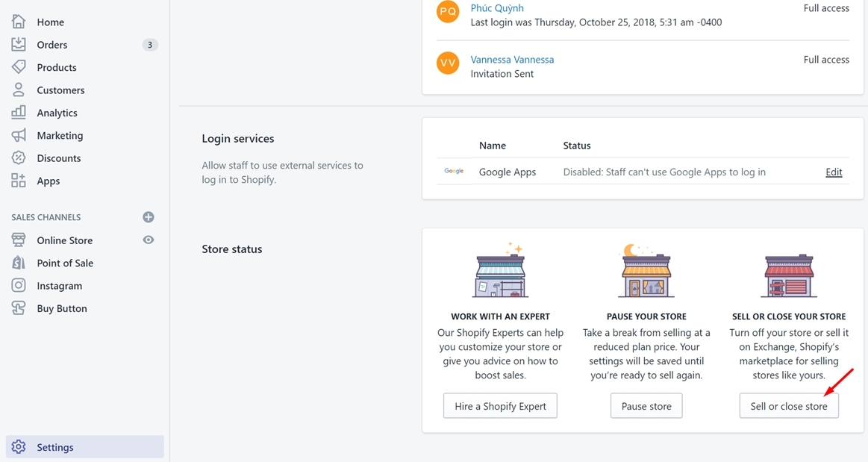
Task: Click the Marketing megaphone icon
Action: tap(19, 136)
